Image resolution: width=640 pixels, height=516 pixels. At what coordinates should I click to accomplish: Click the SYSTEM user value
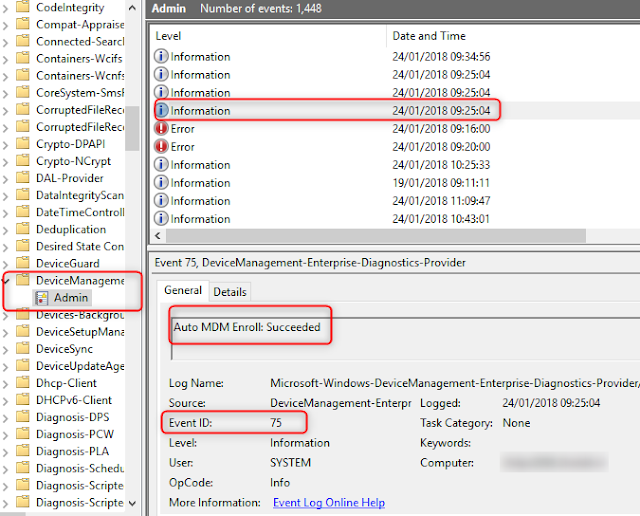point(290,463)
